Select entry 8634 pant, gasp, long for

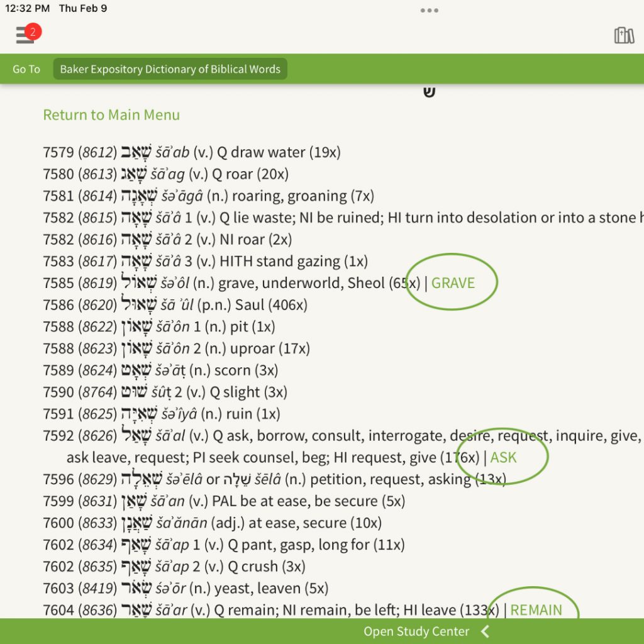pos(224,545)
